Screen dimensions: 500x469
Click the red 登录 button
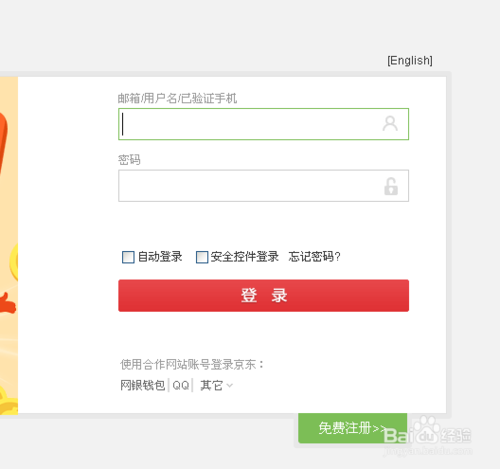263,295
